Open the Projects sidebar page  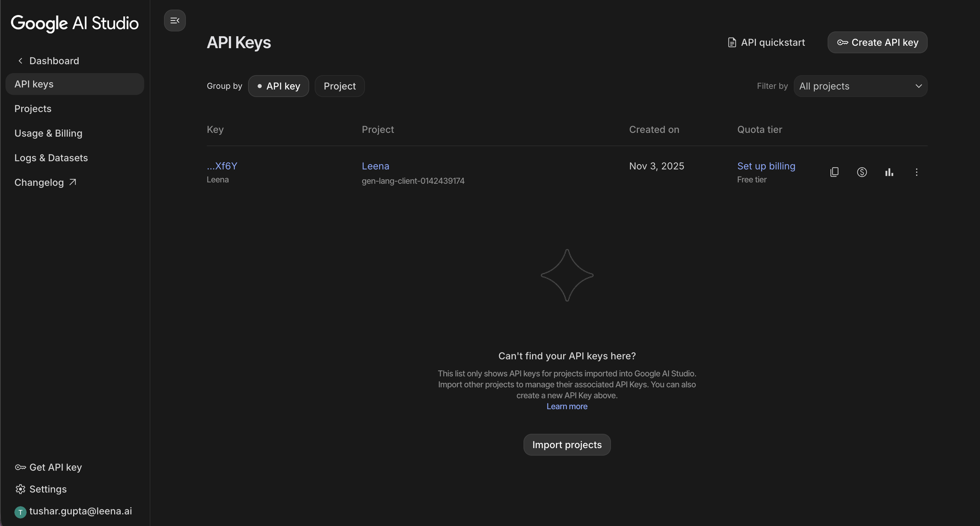click(33, 109)
